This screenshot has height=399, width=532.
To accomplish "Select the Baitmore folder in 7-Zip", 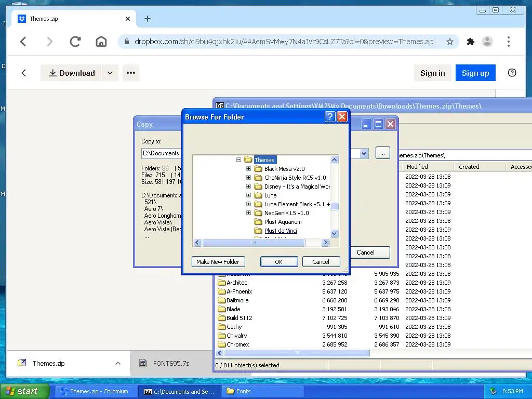I will 237,300.
